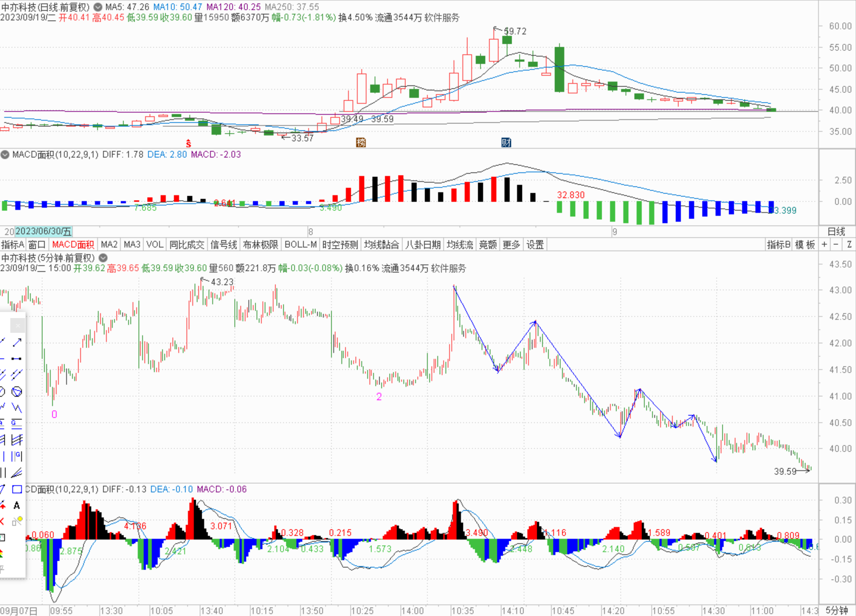856x616 pixels.
Task: Click 日线 period label
Action: (836, 231)
